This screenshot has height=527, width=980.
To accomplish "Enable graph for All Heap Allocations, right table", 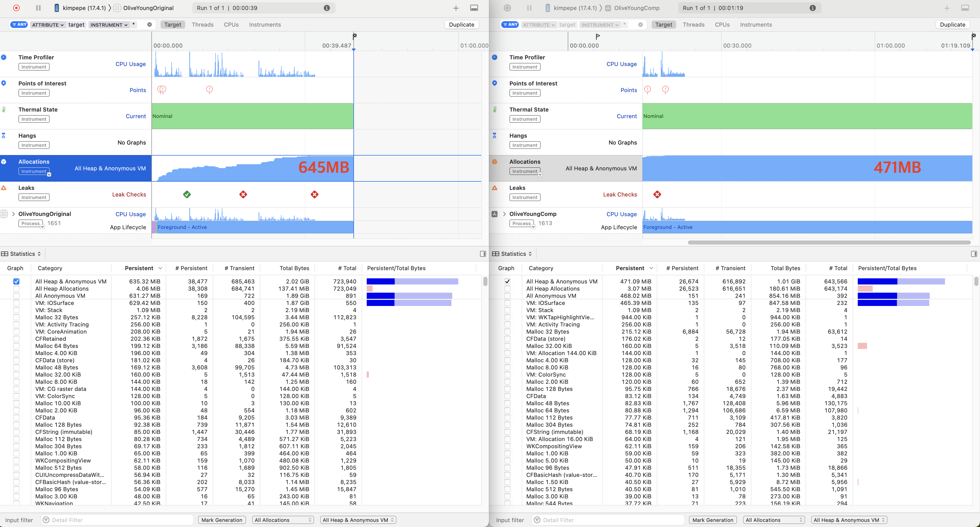I will (x=507, y=289).
